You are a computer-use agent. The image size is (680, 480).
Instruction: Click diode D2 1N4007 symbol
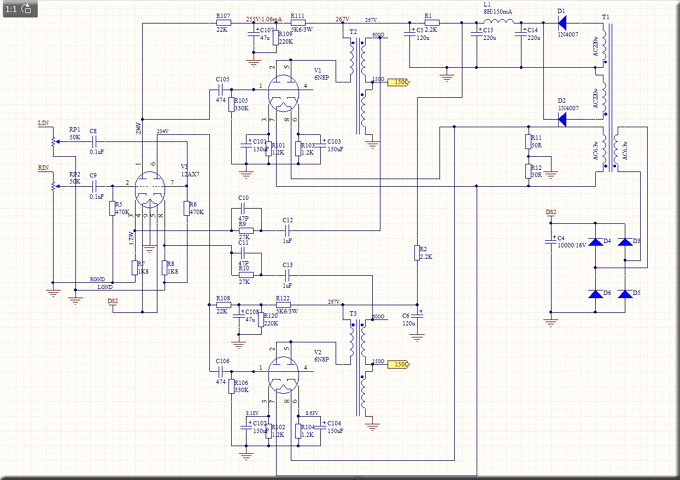562,117
